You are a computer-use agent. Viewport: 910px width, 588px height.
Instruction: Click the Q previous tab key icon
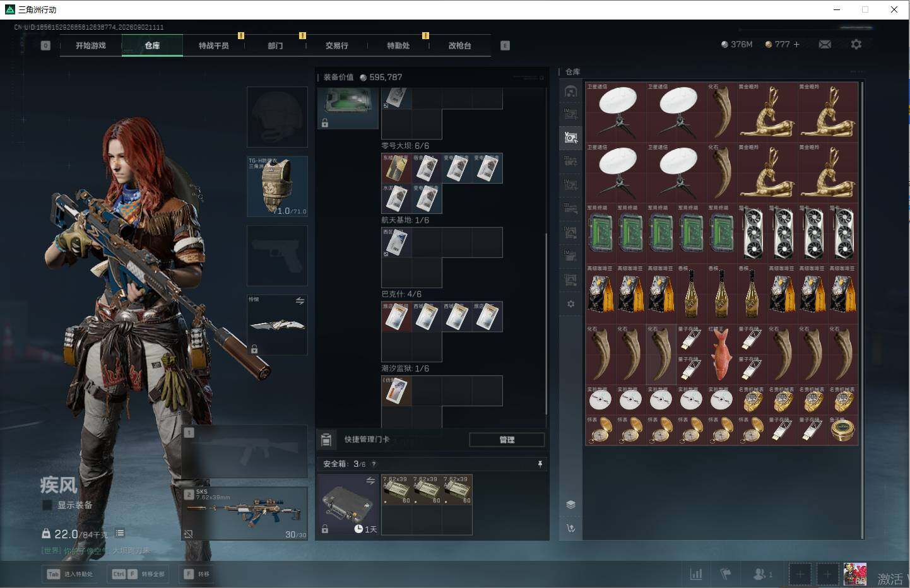coord(45,45)
